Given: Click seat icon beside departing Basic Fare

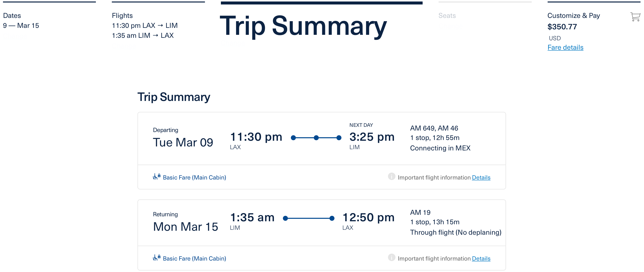Looking at the screenshot, I should click(x=156, y=177).
